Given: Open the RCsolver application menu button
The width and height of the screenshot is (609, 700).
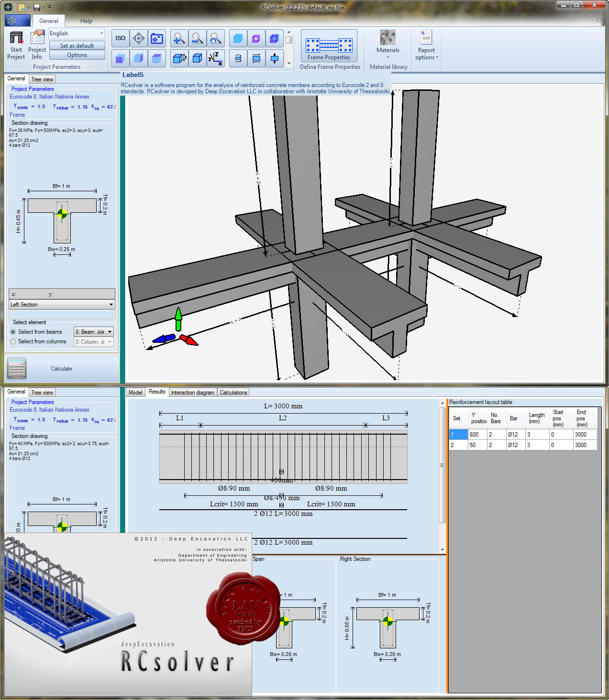Looking at the screenshot, I should click(17, 21).
